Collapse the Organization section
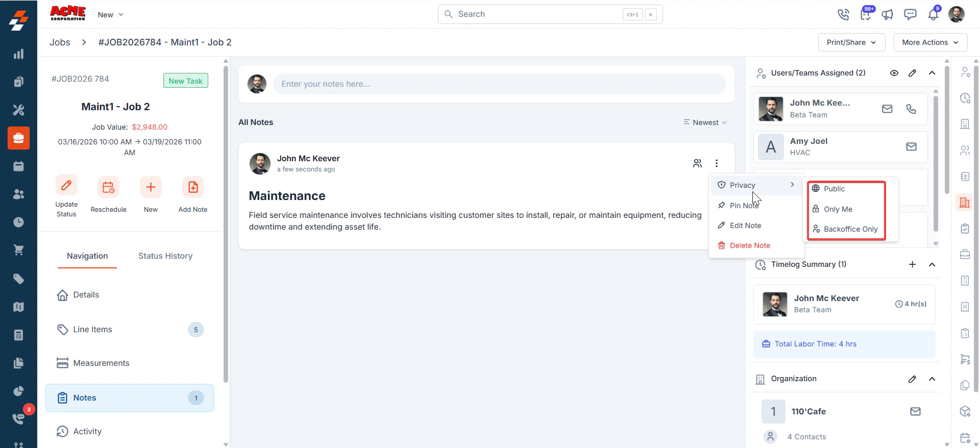 [x=932, y=379]
